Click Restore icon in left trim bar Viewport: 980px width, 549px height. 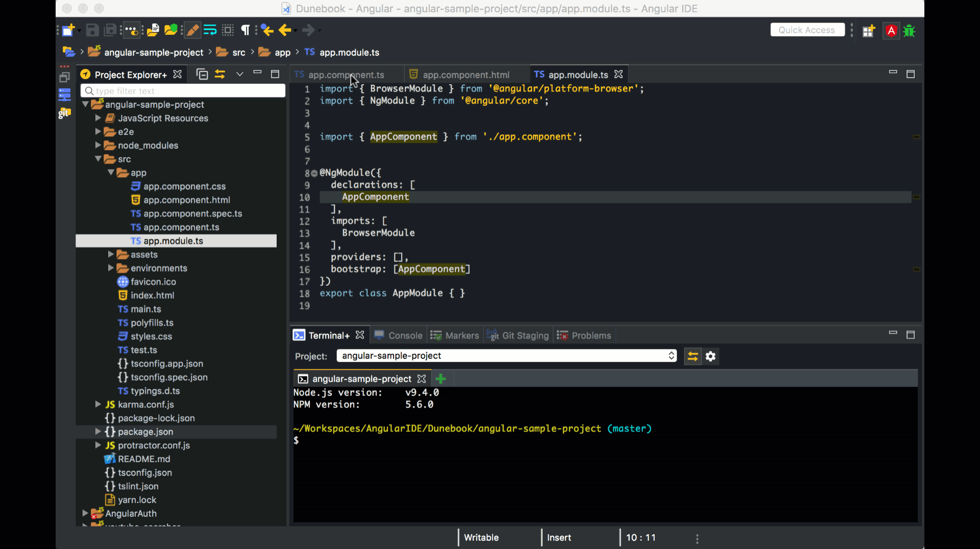coord(64,78)
